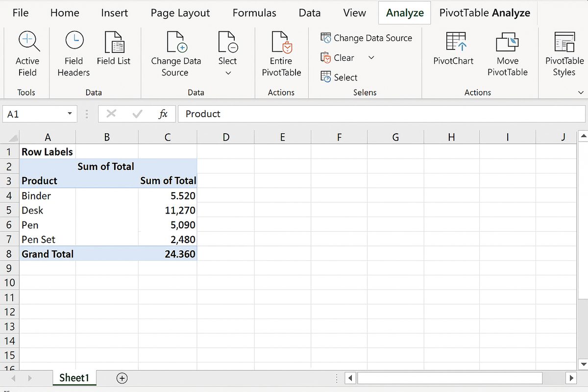Viewport: 588px width, 392px height.
Task: Open the Name Box dropdown arrow
Action: click(70, 114)
